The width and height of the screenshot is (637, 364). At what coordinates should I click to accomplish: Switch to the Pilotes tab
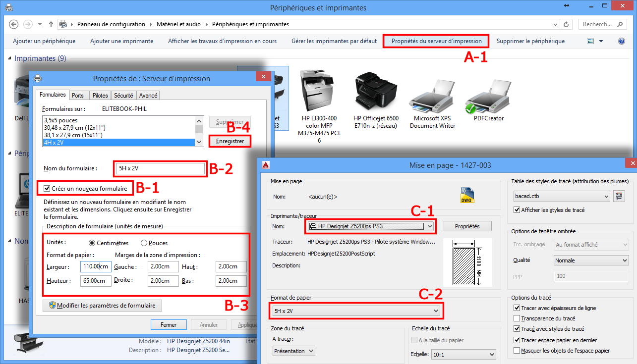coord(100,96)
